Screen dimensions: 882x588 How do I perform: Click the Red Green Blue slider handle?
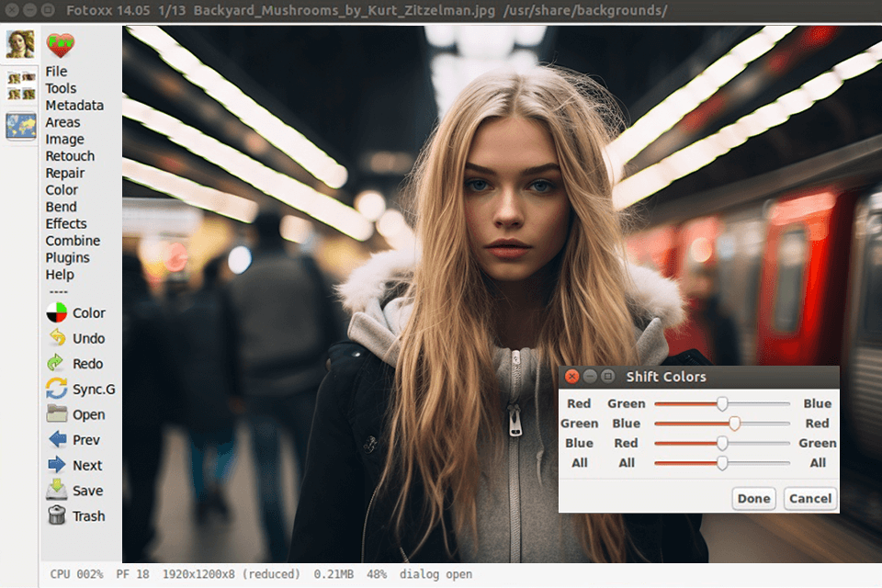click(722, 403)
